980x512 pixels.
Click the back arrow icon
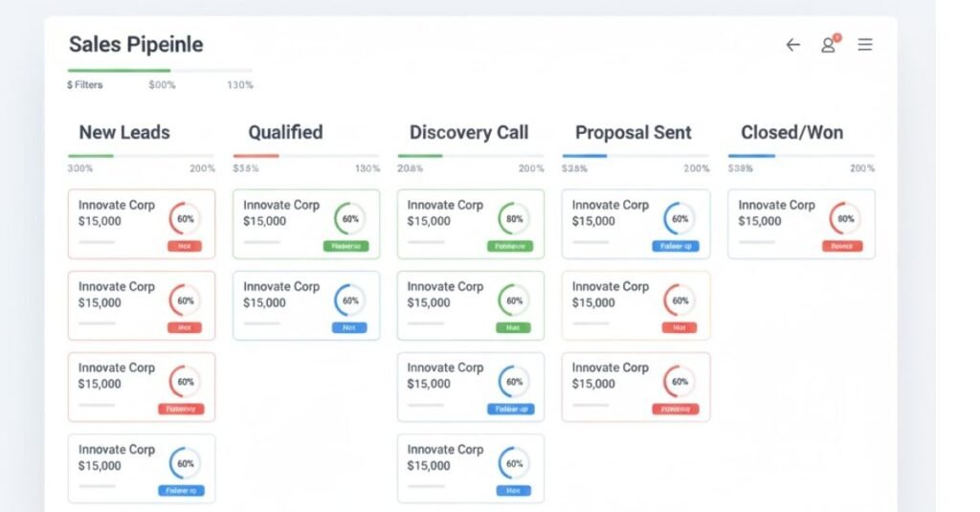pos(792,45)
